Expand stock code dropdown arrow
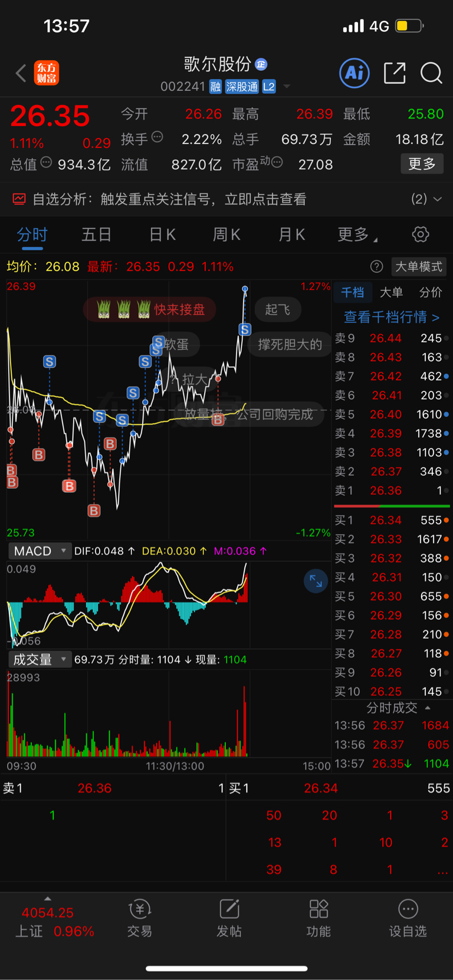Viewport: 453px width, 980px height. pos(287,87)
